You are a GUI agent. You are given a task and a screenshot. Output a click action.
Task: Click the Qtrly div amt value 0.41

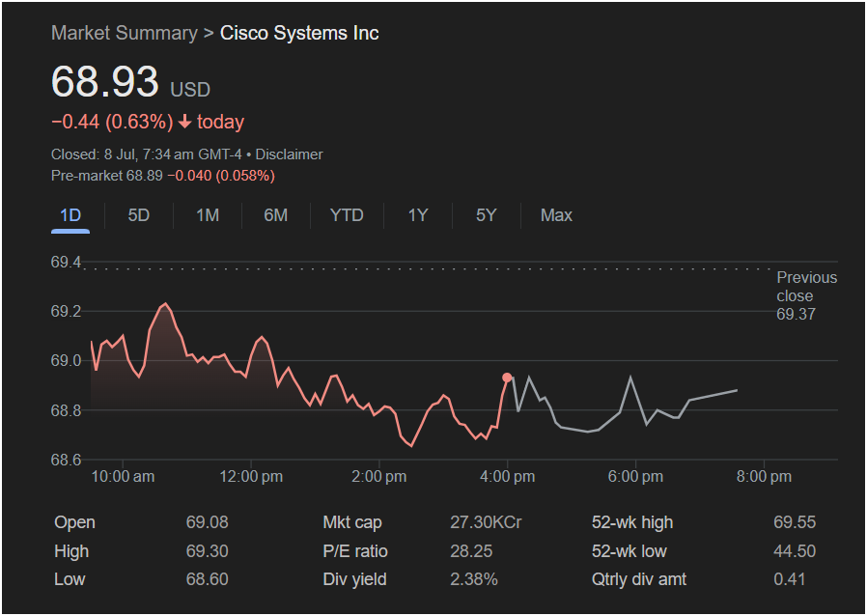tap(790, 579)
